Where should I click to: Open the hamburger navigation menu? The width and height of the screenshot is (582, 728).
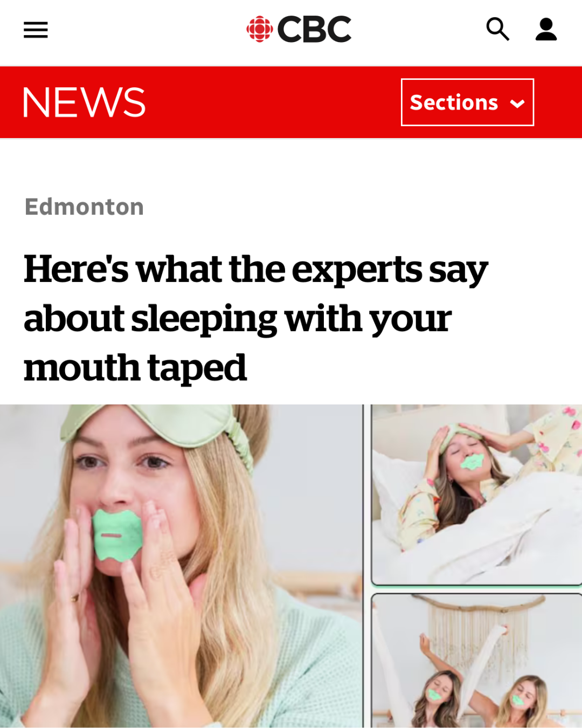(36, 30)
